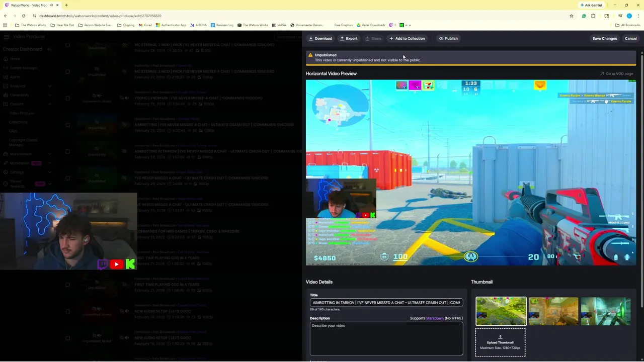Tick checkbox for YOUNG LVNDMARK video
Screen dimensions: 644x362
coord(67,98)
